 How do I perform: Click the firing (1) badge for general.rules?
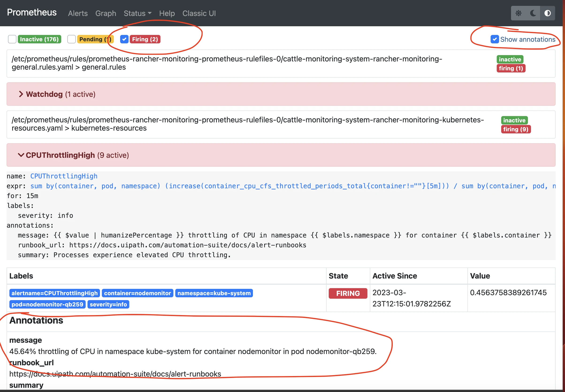coord(511,68)
